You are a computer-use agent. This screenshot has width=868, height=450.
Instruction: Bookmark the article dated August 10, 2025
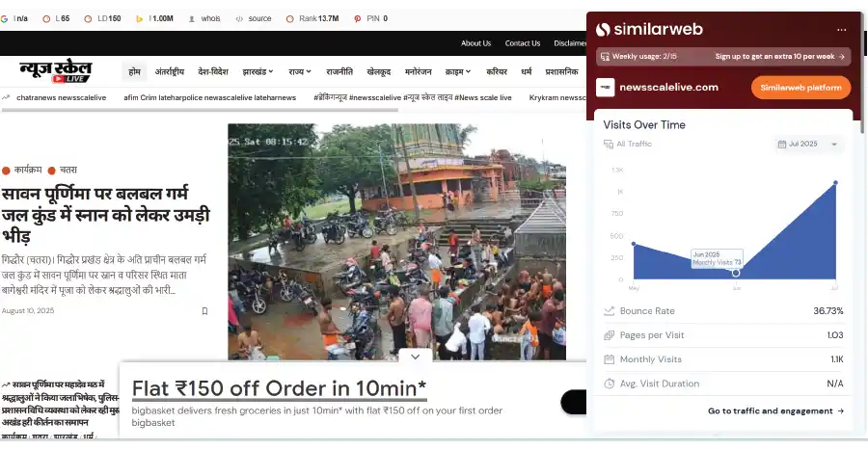(x=204, y=311)
